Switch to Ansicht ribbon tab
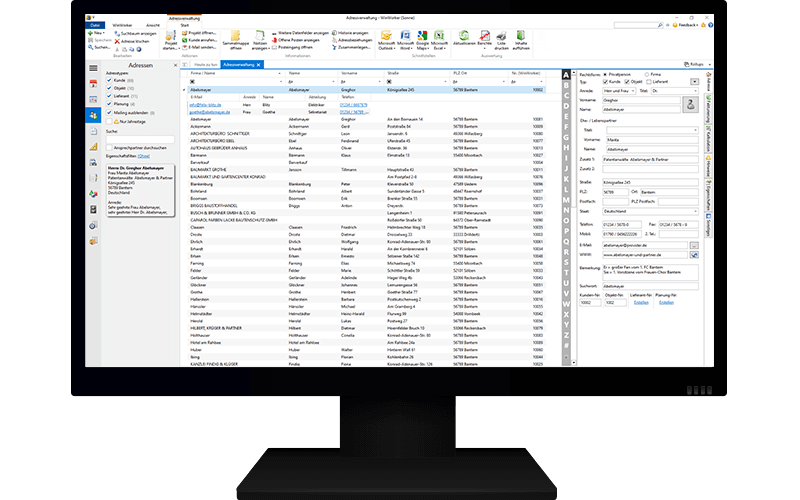The image size is (800, 500). 153,25
